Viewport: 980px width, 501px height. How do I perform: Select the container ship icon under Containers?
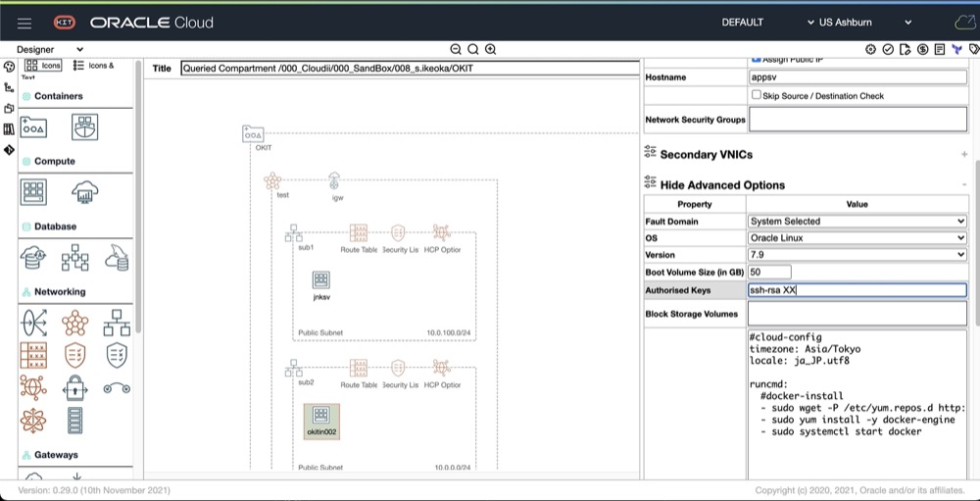85,127
